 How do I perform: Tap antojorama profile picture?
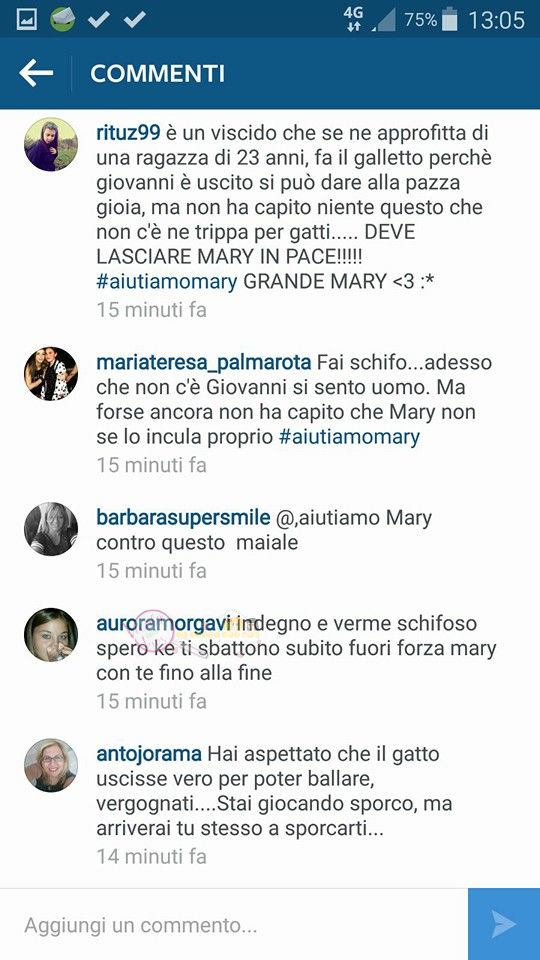51,765
